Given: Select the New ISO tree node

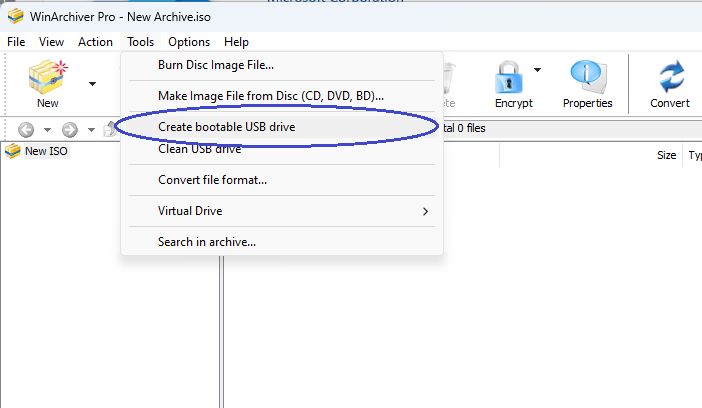Looking at the screenshot, I should click(x=46, y=151).
